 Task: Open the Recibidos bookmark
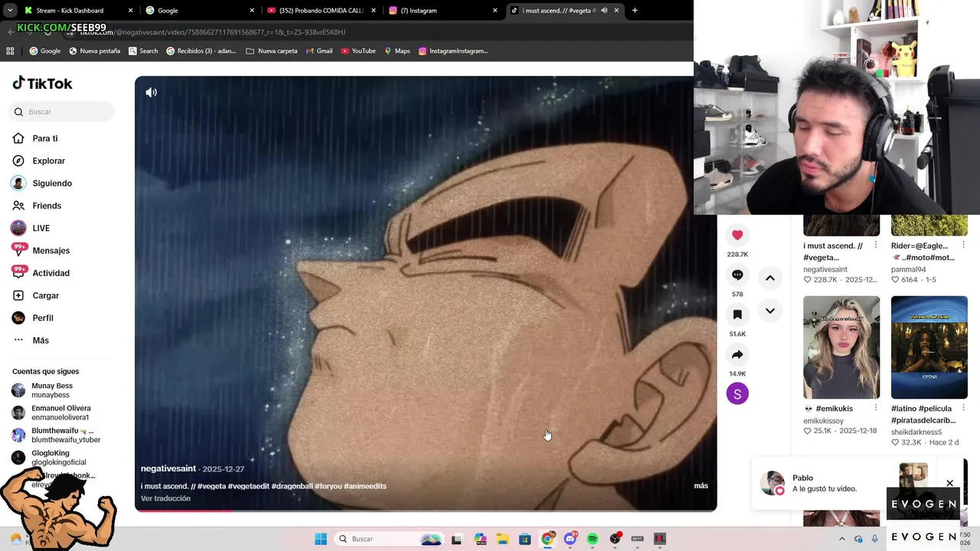click(201, 51)
